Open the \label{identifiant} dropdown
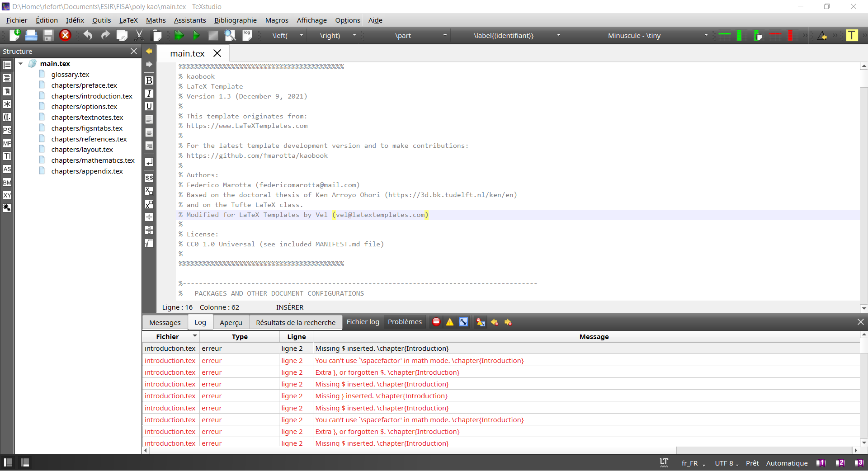The image size is (868, 471). 558,35
